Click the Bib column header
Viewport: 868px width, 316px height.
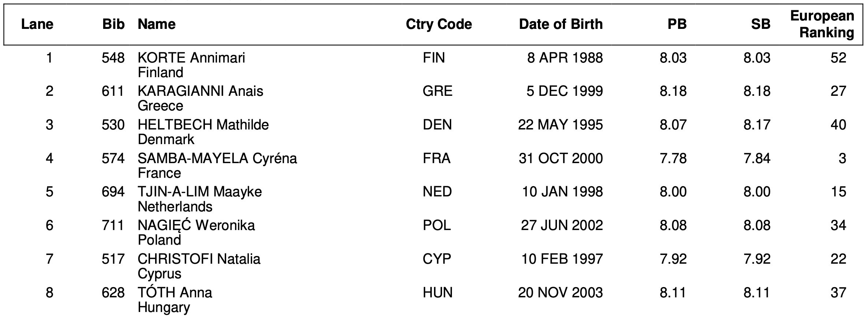point(113,24)
